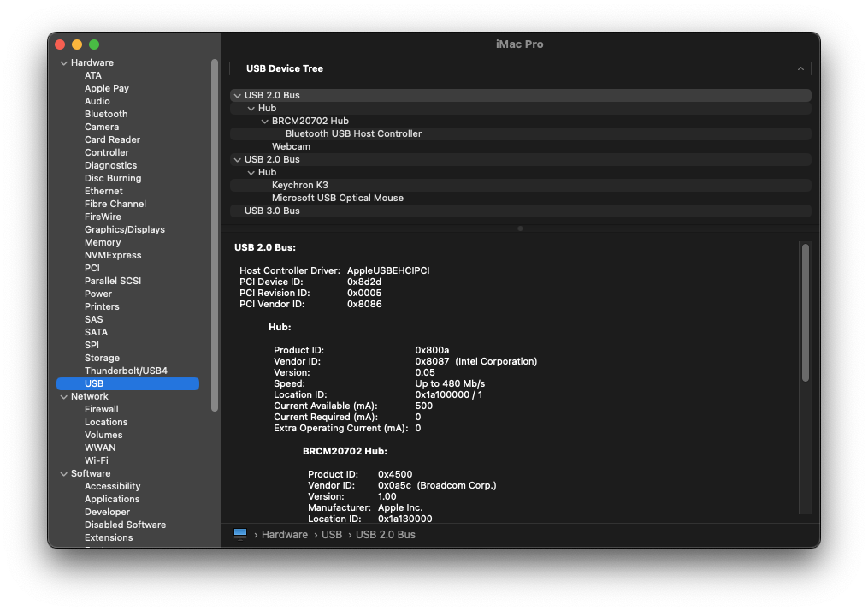Open Graphics/Displays info
This screenshot has height=611, width=868.
tap(125, 229)
